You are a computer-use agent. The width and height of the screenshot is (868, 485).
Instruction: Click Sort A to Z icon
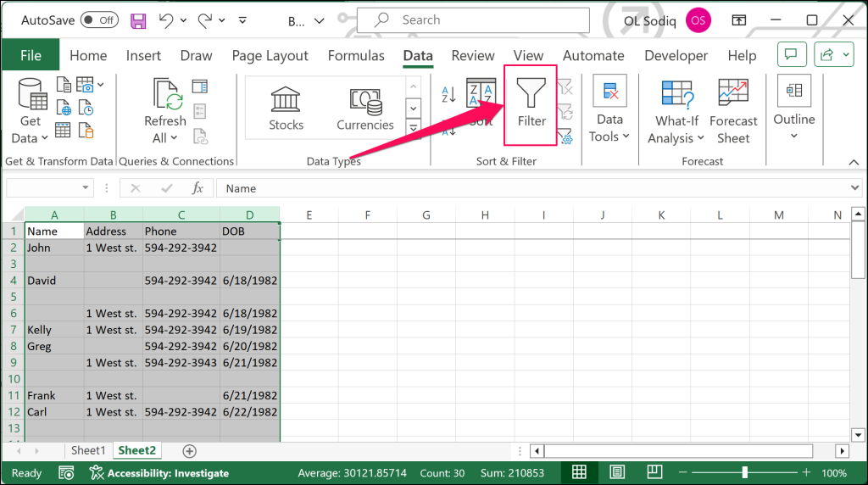448,95
